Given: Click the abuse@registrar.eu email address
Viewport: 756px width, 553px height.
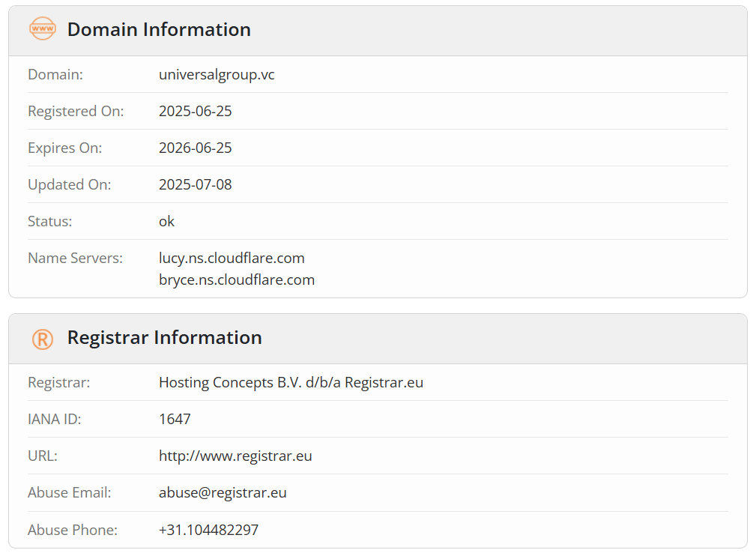Looking at the screenshot, I should (x=223, y=493).
